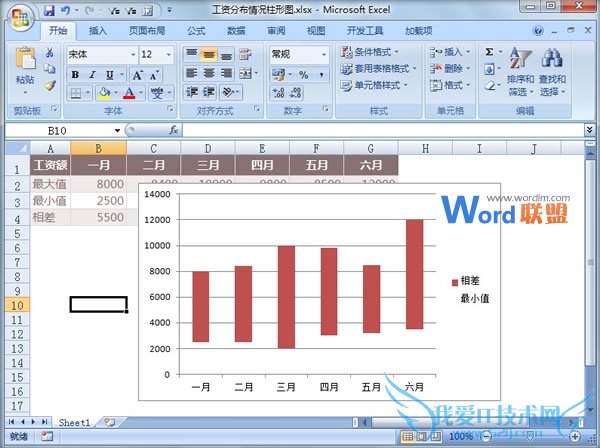Decrease decimal places

pyautogui.click(x=295, y=92)
